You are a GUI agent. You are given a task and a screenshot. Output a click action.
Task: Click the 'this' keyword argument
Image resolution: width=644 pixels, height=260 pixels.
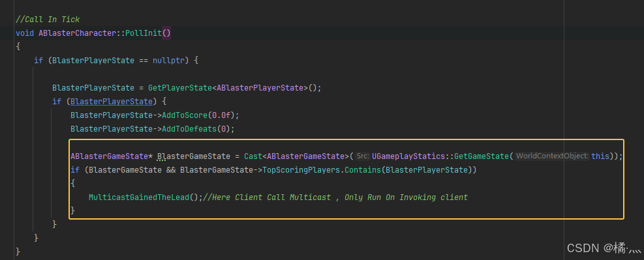coord(600,156)
